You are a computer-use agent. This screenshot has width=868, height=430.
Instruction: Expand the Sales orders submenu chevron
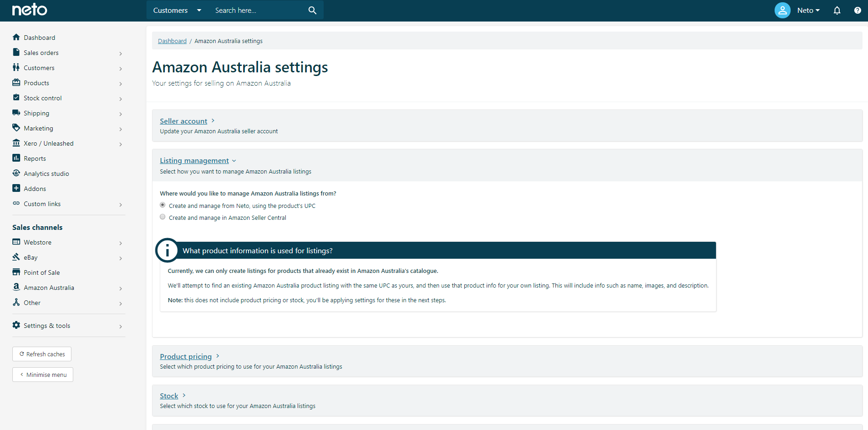click(121, 54)
